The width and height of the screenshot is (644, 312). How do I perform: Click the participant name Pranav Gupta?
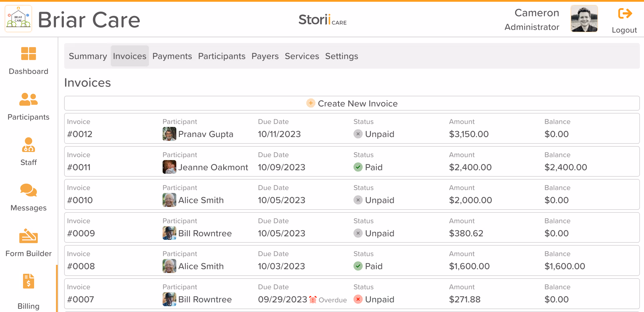point(206,134)
